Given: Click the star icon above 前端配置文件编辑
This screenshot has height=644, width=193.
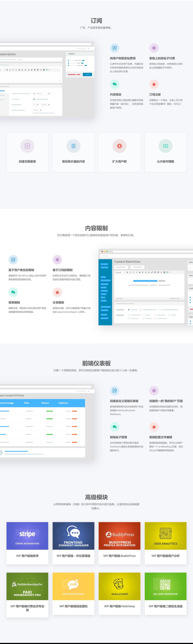Looking at the screenshot, I should pos(154,427).
